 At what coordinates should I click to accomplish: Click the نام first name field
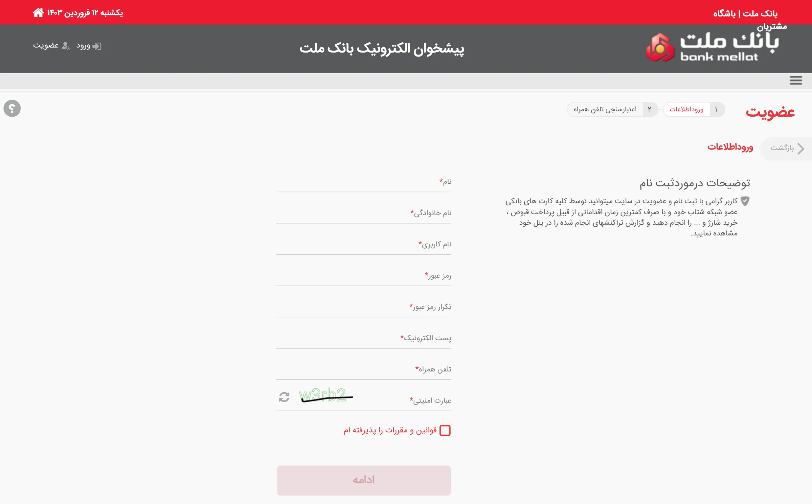click(363, 182)
